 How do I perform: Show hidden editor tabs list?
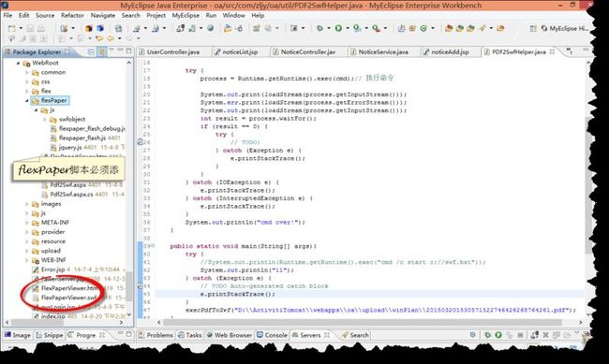[569, 51]
